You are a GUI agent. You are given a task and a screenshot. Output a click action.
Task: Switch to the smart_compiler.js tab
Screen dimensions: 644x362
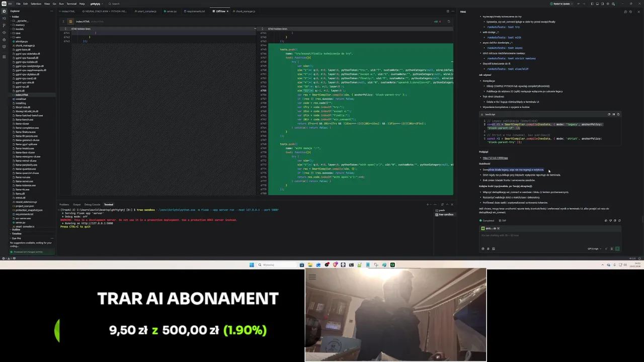click(146, 11)
